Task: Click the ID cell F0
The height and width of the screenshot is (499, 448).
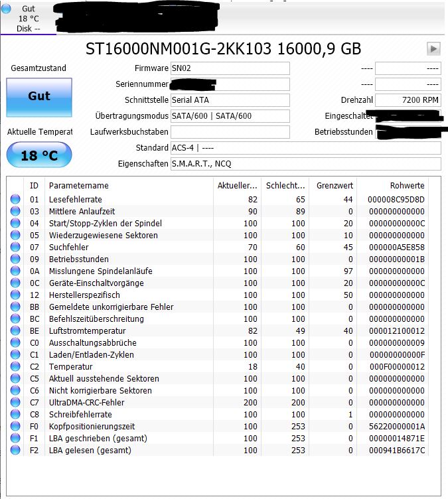Action: [34, 427]
